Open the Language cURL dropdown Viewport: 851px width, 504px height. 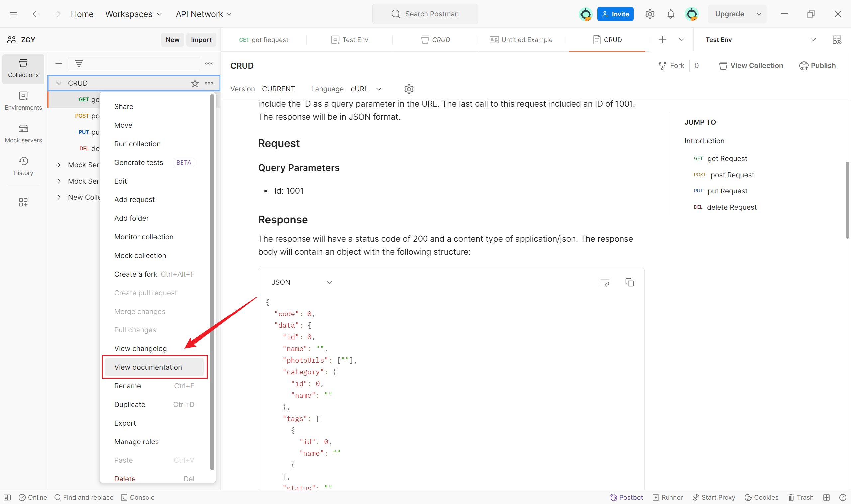tap(366, 89)
